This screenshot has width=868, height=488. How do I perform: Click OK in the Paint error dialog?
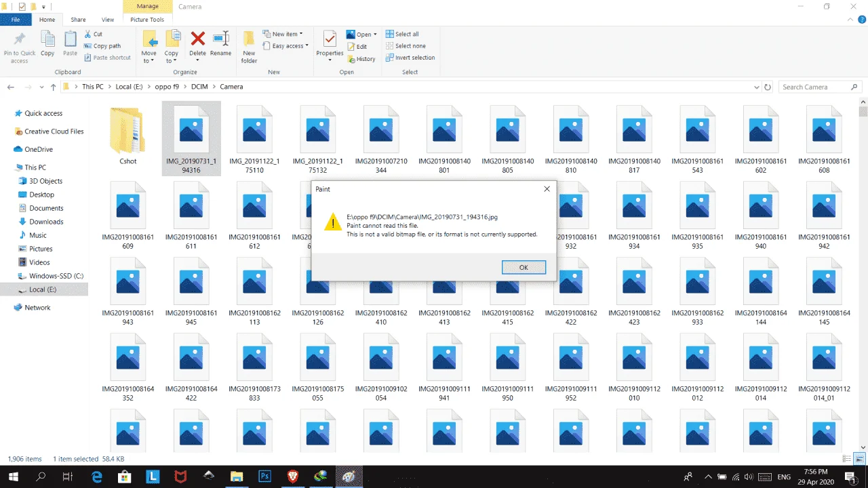pyautogui.click(x=524, y=267)
